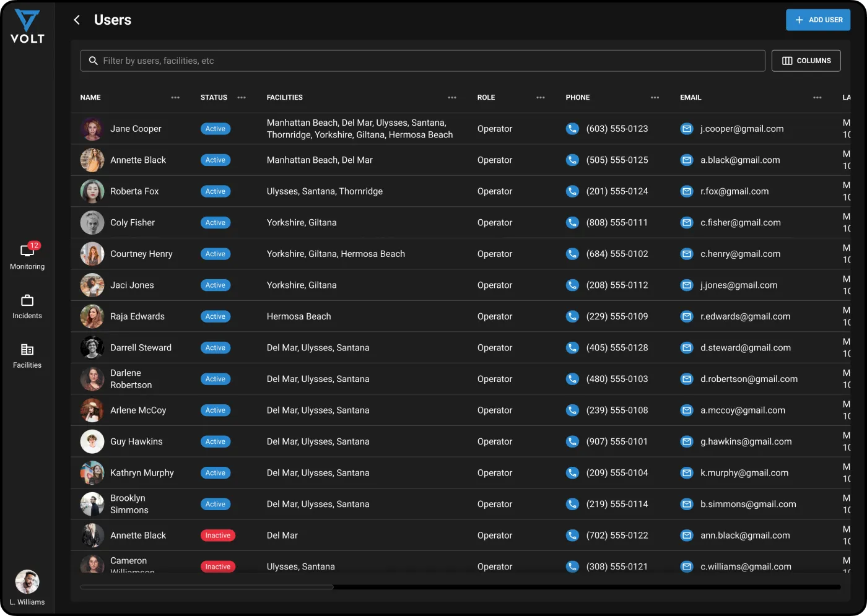
Task: Click the back arrow next to the Users title
Action: (76, 19)
